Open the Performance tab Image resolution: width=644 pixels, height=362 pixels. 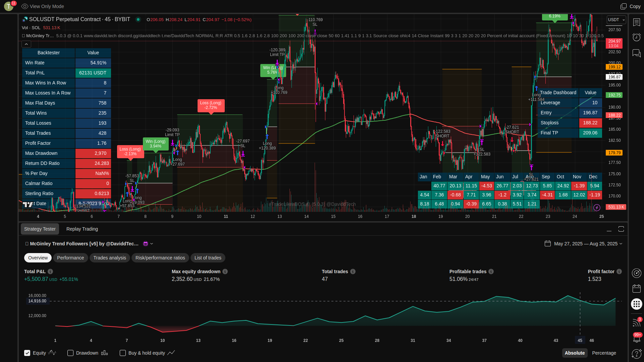[x=70, y=258]
